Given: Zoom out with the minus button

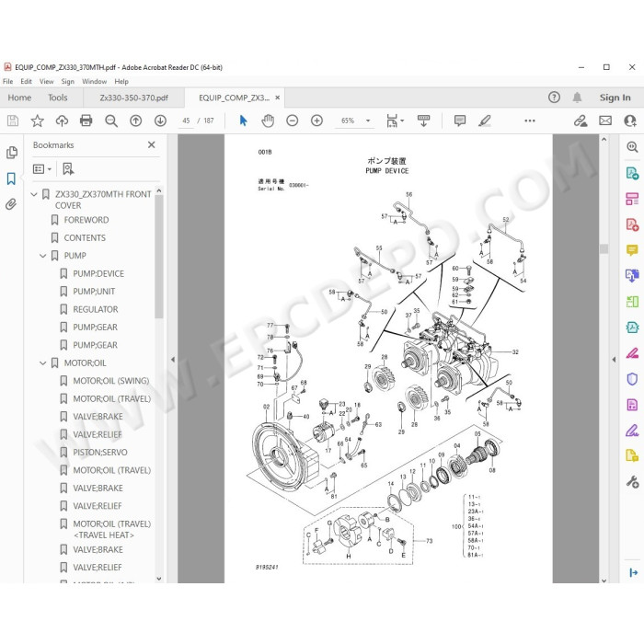Looking at the screenshot, I should point(292,121).
